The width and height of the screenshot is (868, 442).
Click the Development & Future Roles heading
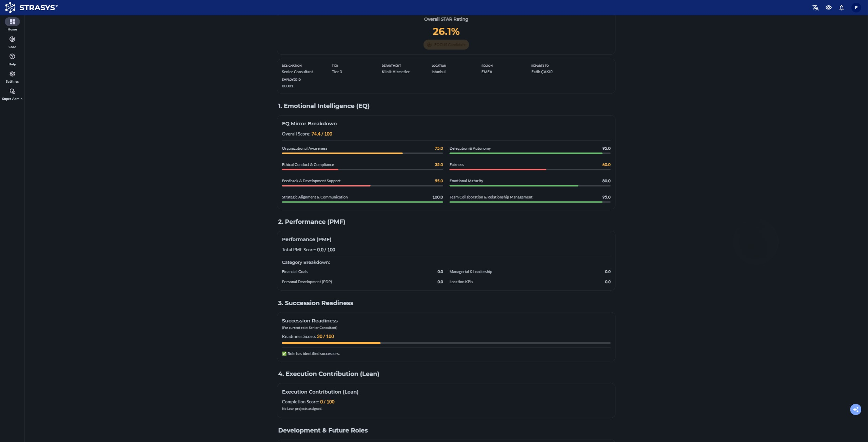323,430
